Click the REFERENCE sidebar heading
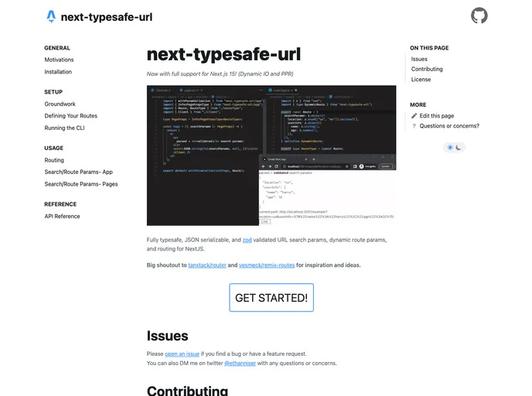Image resolution: width=532 pixels, height=396 pixels. pos(60,204)
